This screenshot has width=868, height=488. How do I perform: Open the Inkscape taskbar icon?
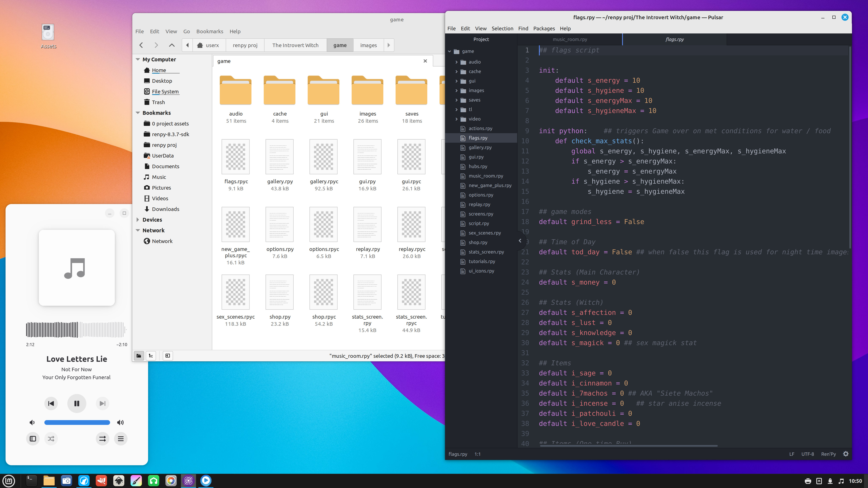click(119, 481)
